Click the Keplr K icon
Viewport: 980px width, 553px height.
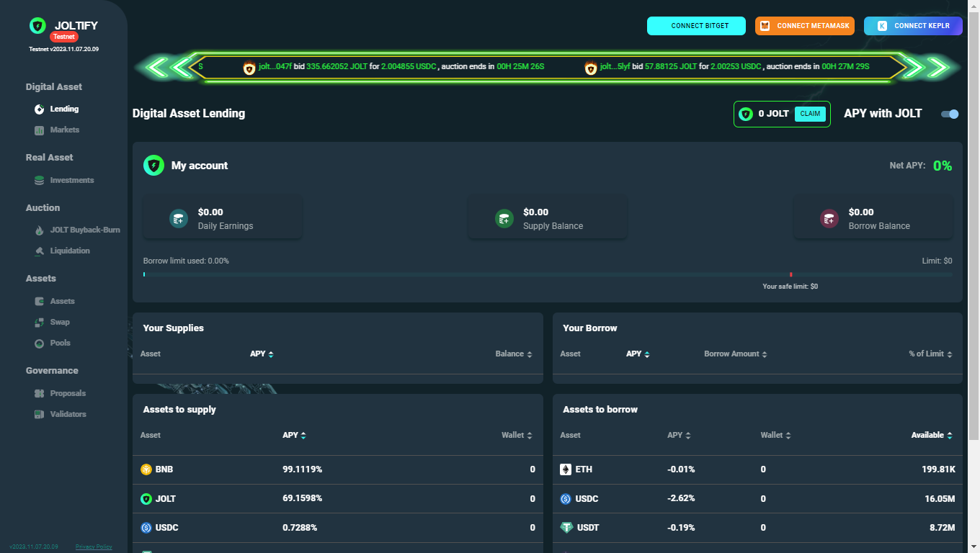(882, 26)
